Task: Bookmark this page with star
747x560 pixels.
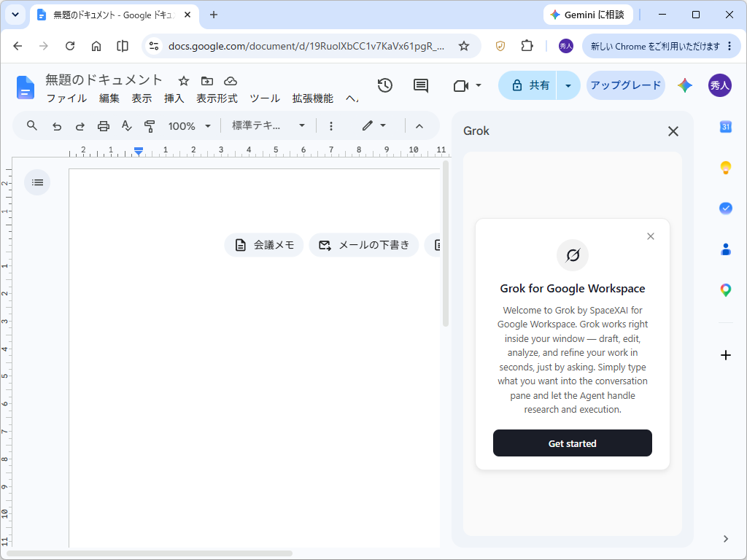Action: [x=463, y=46]
